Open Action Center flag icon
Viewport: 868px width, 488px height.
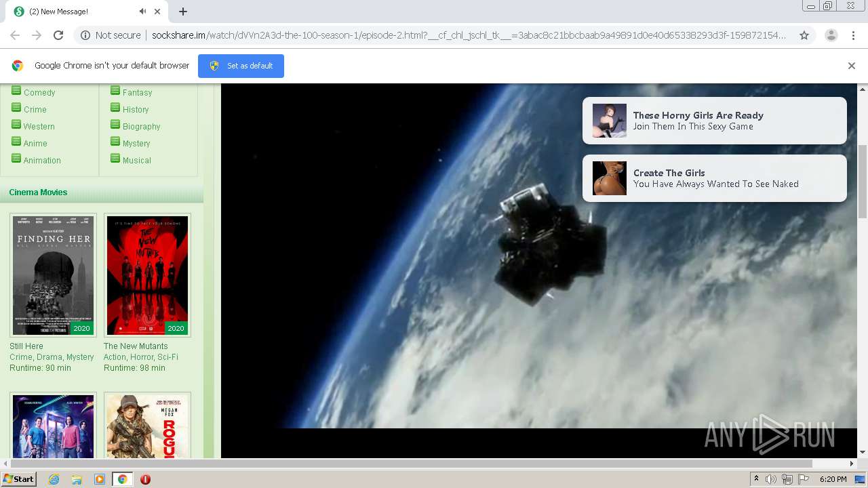804,479
